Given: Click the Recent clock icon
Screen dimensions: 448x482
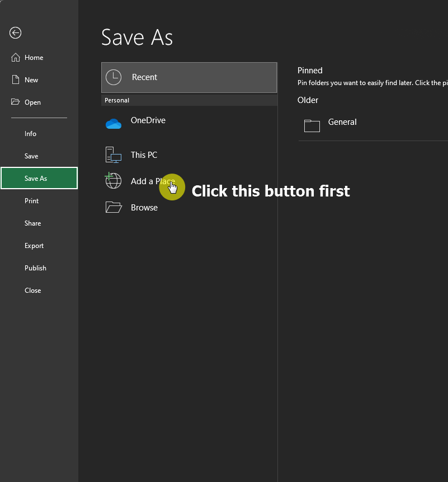Looking at the screenshot, I should click(114, 77).
